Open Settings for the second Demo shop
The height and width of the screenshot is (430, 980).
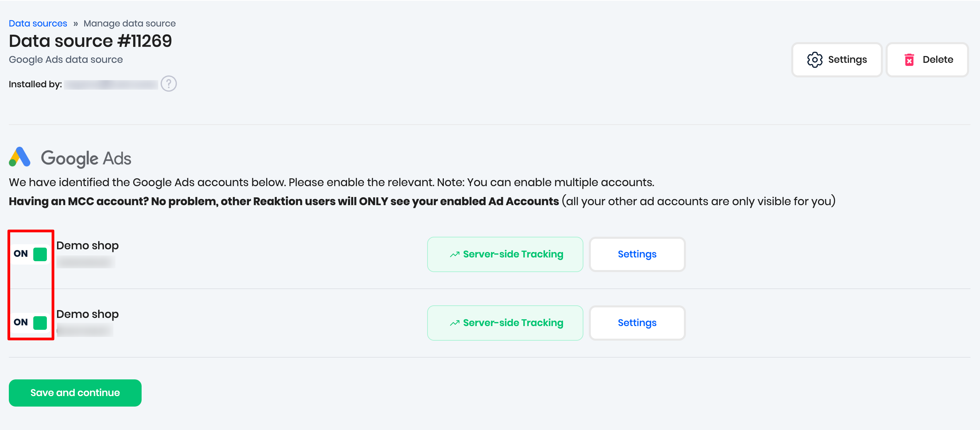coord(637,323)
